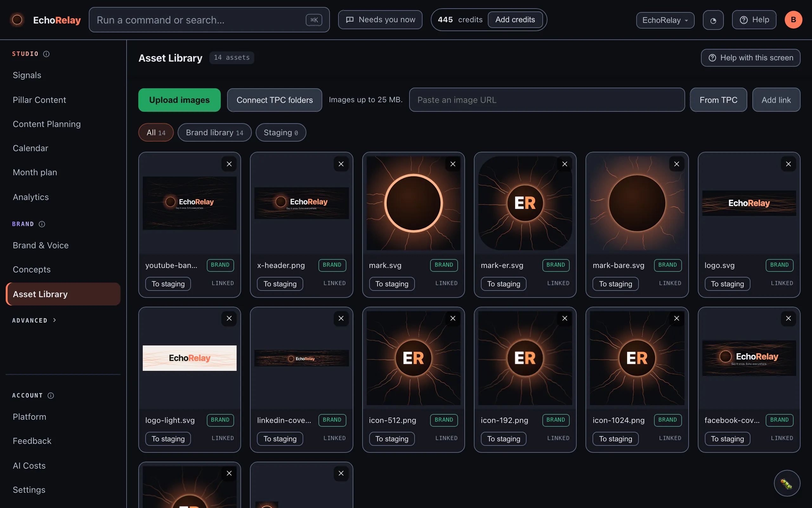This screenshot has height=508, width=812.
Task: Send mark.svg to staging
Action: 392,284
